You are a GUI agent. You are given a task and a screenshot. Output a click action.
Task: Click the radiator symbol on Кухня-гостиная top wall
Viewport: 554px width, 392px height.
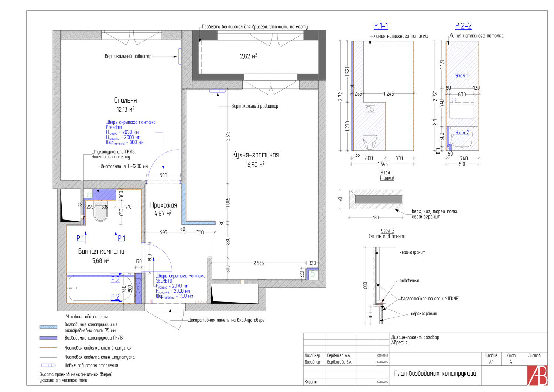pyautogui.click(x=217, y=91)
